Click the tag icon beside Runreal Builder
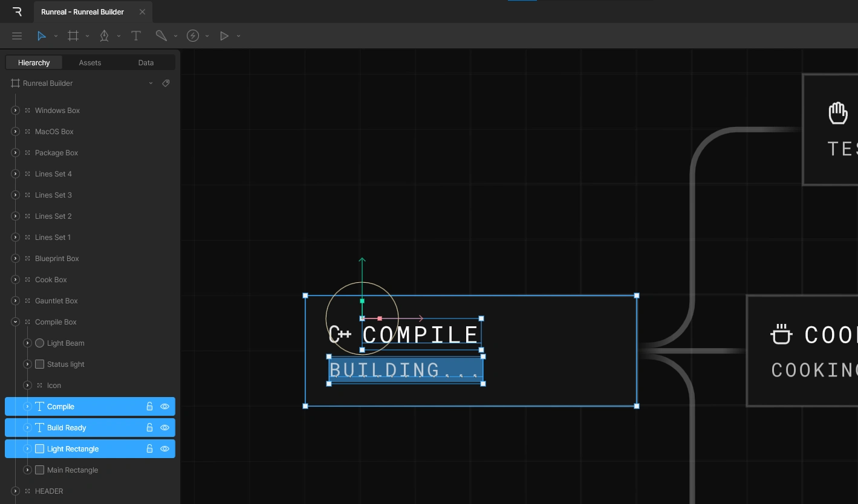Screen dimensions: 858x504 pos(166,83)
